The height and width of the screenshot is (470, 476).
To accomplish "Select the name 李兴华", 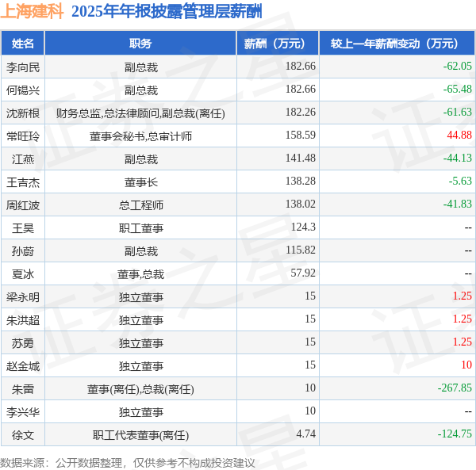I will tap(23, 412).
